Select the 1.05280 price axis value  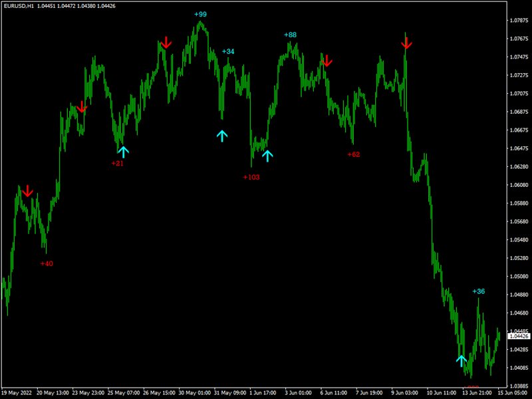[x=519, y=258]
